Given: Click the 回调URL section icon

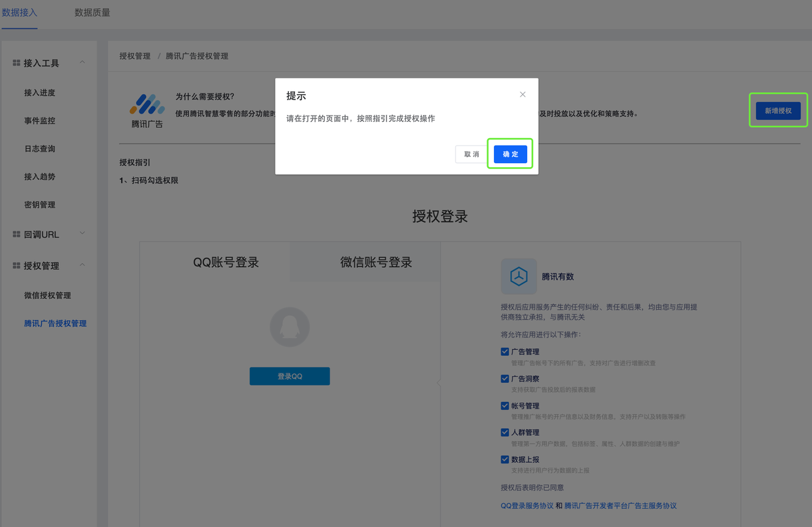Looking at the screenshot, I should 15,233.
